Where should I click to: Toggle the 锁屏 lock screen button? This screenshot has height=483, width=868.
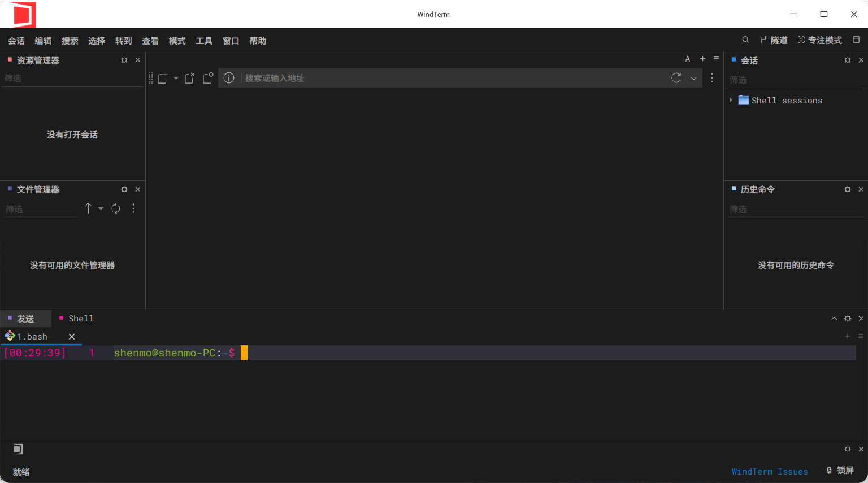[840, 471]
